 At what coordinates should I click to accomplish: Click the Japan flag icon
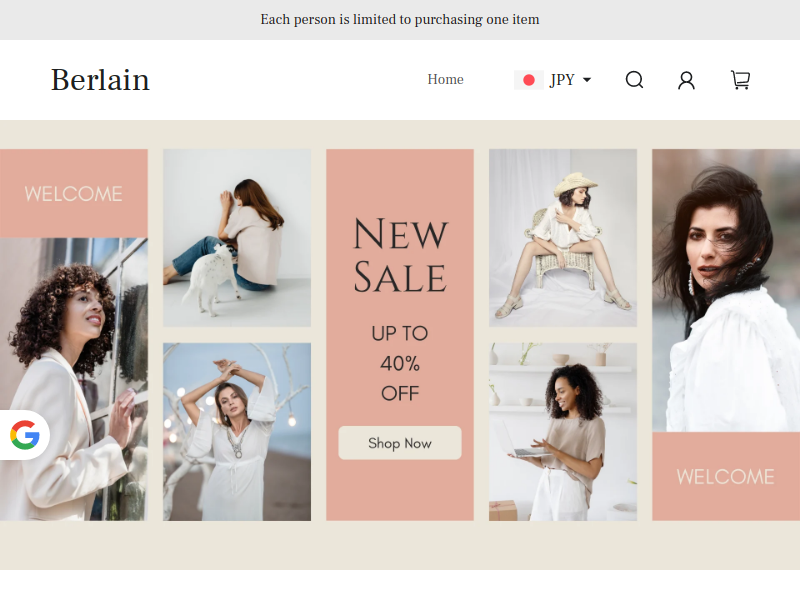click(529, 80)
